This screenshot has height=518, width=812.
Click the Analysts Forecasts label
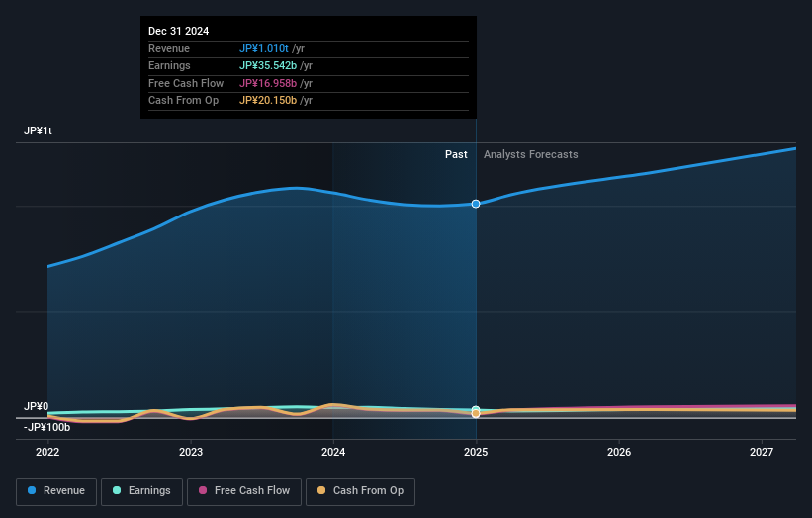tap(531, 154)
